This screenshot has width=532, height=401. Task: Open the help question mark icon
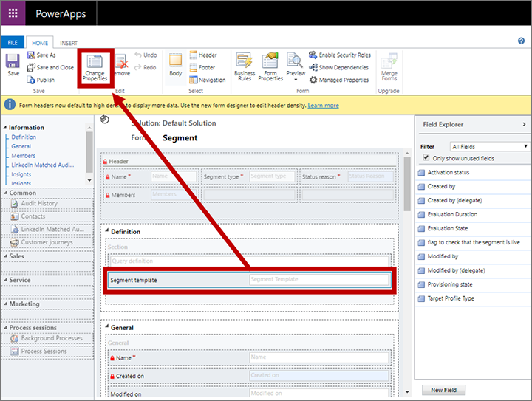[521, 41]
